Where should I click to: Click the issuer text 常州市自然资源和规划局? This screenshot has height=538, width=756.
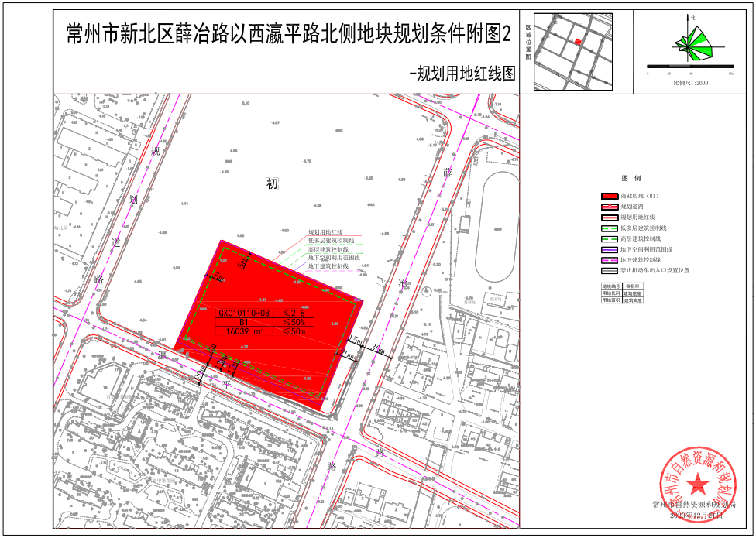tap(695, 505)
